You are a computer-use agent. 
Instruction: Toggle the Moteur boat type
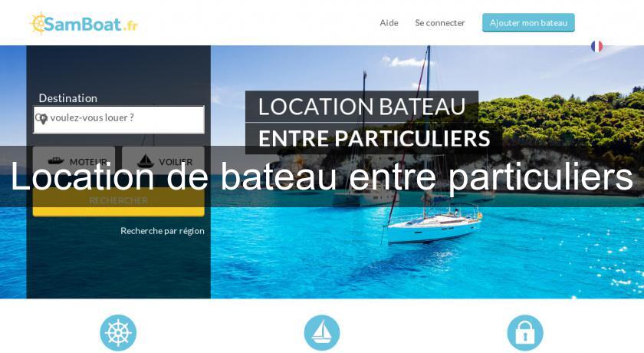74,160
